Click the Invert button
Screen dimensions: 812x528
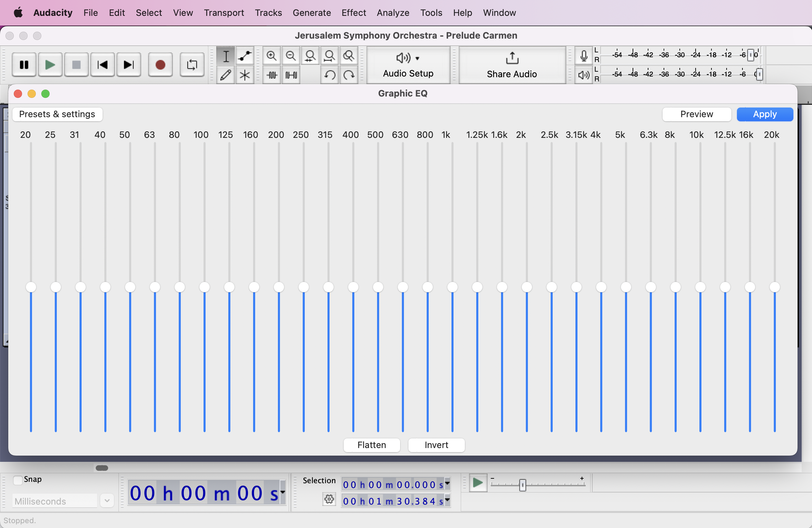(436, 445)
